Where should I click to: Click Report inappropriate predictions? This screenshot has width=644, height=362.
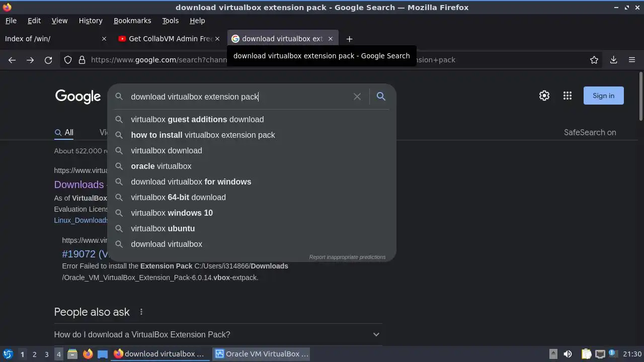347,257
